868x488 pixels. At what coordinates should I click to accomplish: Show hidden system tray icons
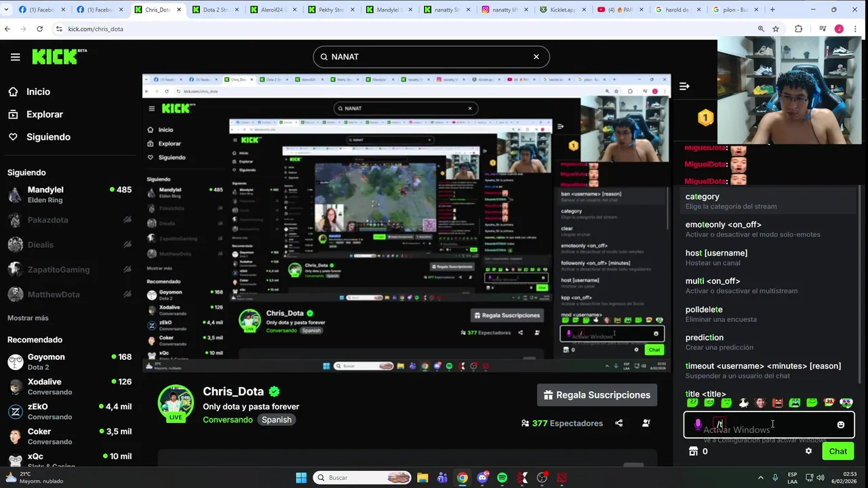[x=760, y=478]
